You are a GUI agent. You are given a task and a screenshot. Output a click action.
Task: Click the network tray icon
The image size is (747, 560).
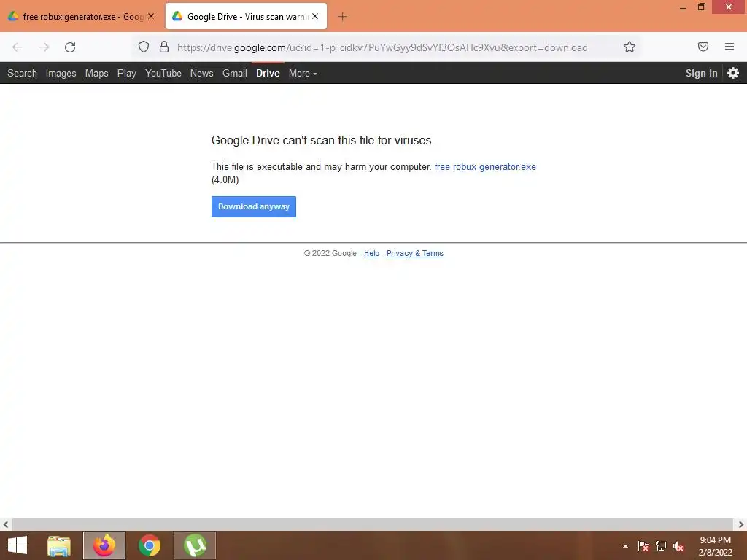point(661,546)
